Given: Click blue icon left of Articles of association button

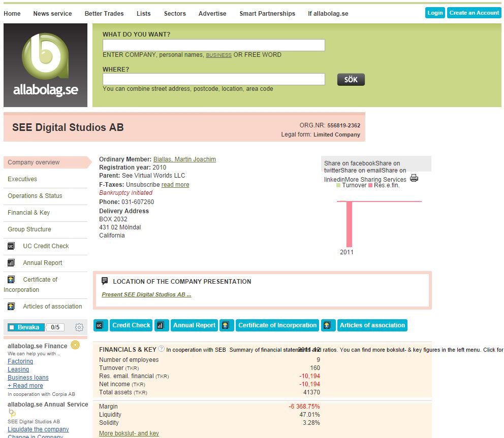Looking at the screenshot, I should [329, 325].
